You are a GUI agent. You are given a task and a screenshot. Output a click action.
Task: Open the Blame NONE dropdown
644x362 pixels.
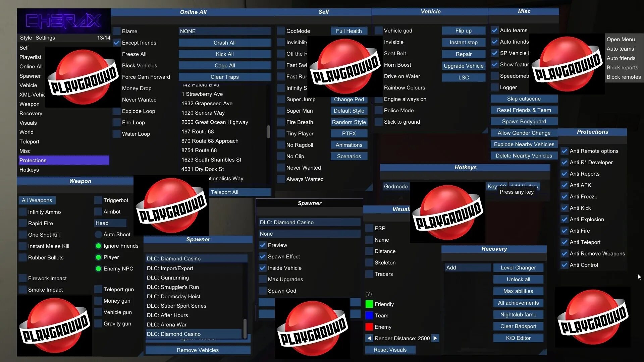tap(225, 31)
